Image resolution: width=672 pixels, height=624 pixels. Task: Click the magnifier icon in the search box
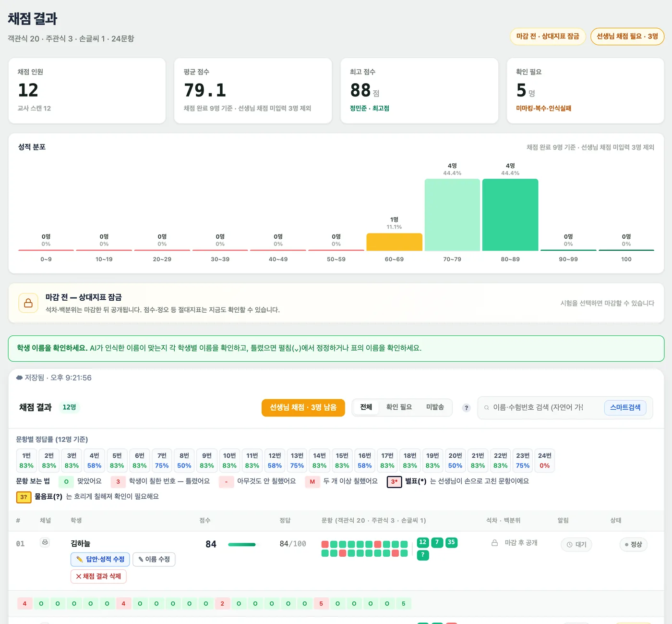(487, 407)
